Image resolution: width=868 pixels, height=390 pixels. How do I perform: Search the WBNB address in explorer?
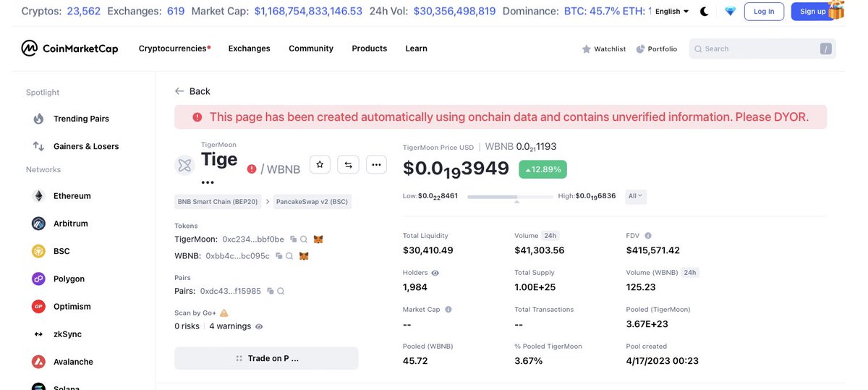pos(289,256)
